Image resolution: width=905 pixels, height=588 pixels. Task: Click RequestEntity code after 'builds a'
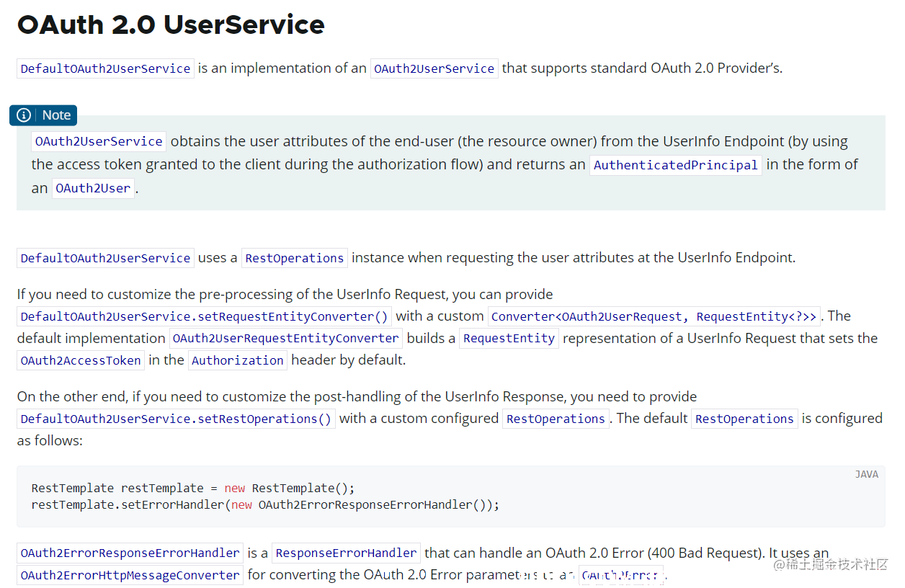pyautogui.click(x=509, y=338)
